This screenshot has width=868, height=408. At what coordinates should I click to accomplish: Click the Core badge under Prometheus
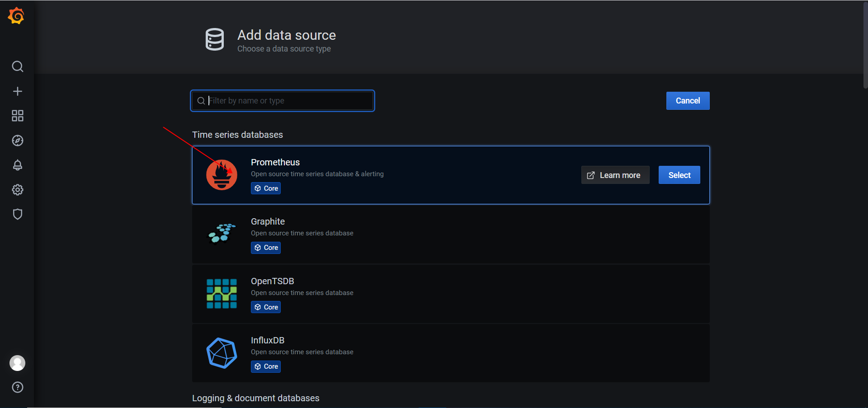(x=266, y=188)
